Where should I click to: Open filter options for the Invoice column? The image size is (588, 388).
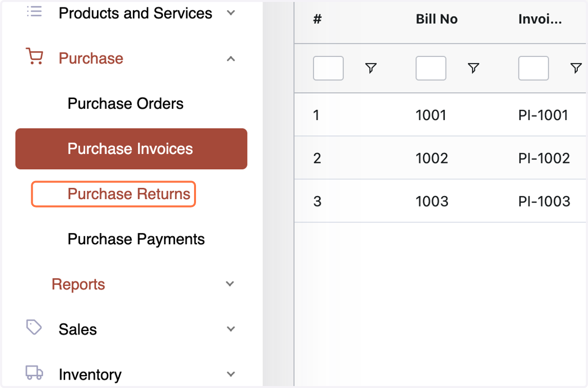[576, 68]
